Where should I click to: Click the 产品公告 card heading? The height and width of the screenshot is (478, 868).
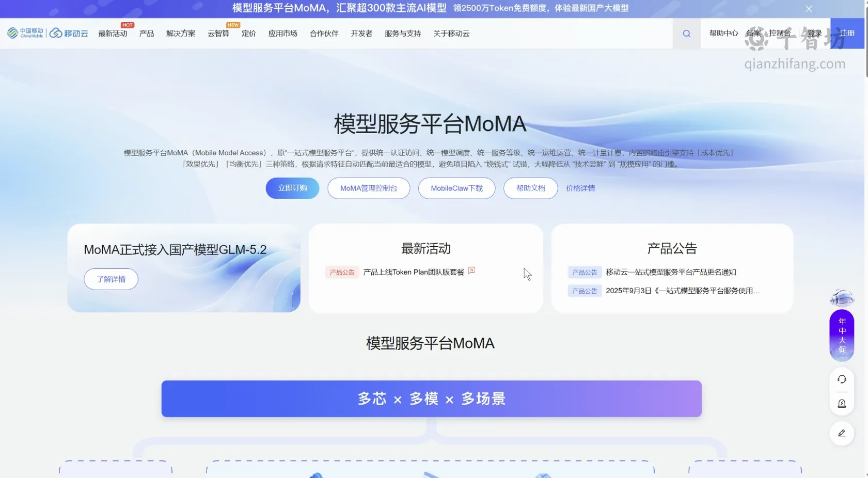point(672,249)
